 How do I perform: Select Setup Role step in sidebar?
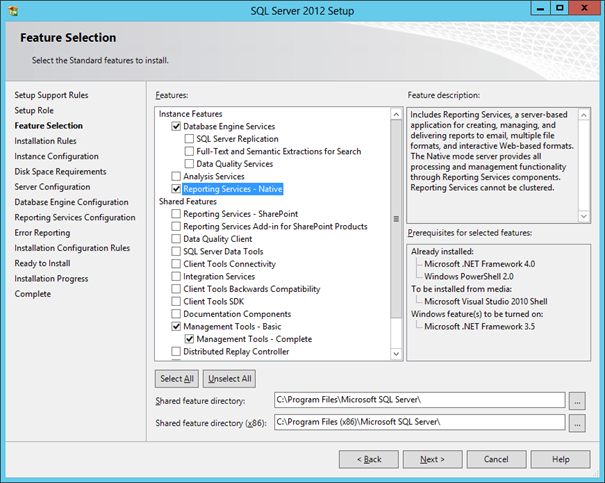[x=34, y=110]
